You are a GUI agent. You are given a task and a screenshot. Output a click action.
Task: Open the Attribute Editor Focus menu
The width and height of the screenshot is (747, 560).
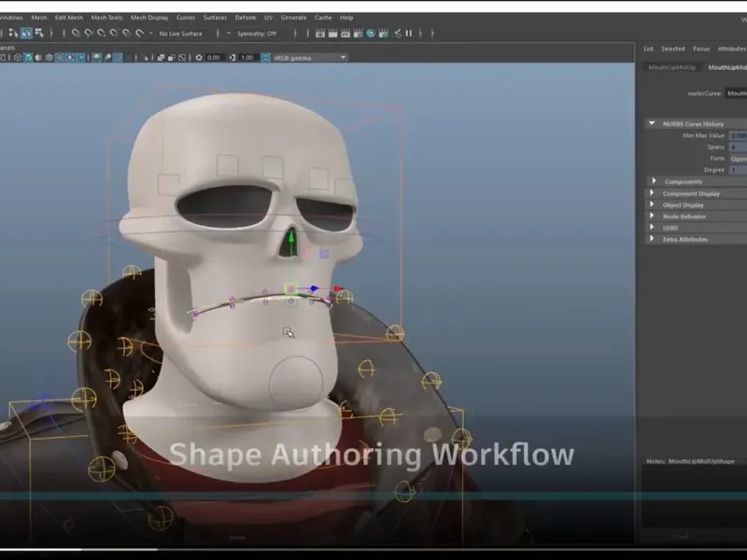coord(701,49)
